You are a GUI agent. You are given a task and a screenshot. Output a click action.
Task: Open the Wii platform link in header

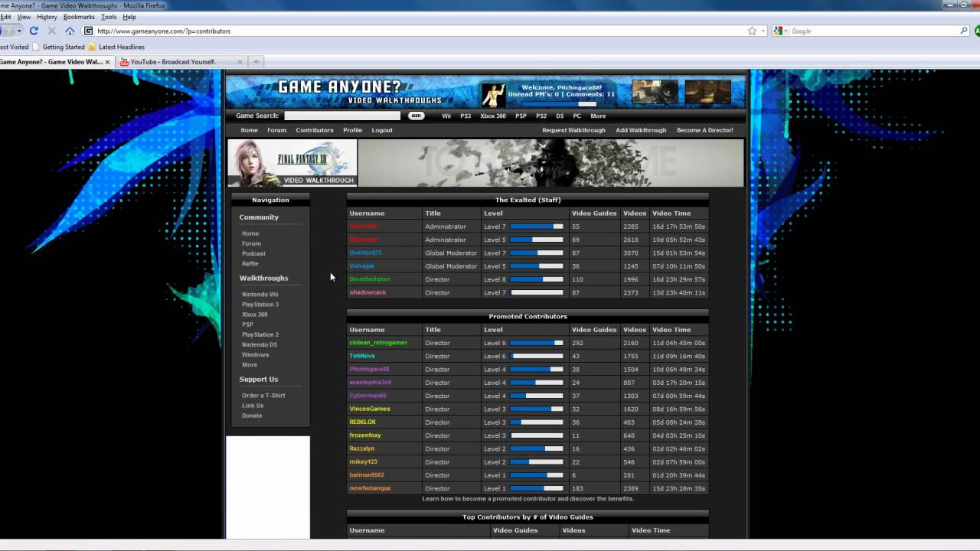(446, 116)
